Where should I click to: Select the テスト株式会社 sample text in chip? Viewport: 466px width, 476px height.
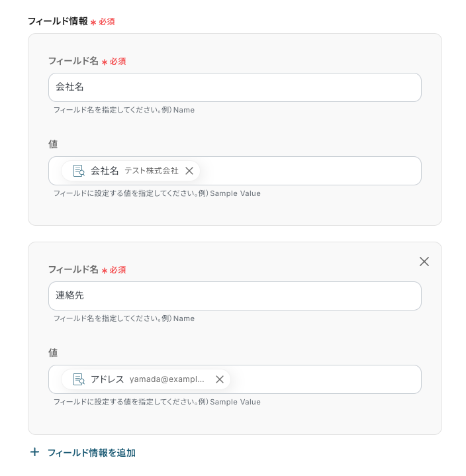coord(152,171)
